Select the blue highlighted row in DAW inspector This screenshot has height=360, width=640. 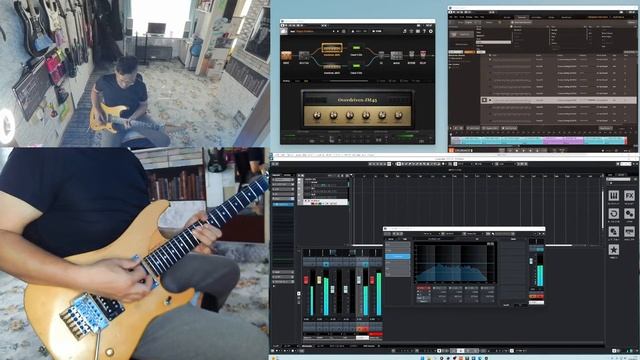click(283, 204)
